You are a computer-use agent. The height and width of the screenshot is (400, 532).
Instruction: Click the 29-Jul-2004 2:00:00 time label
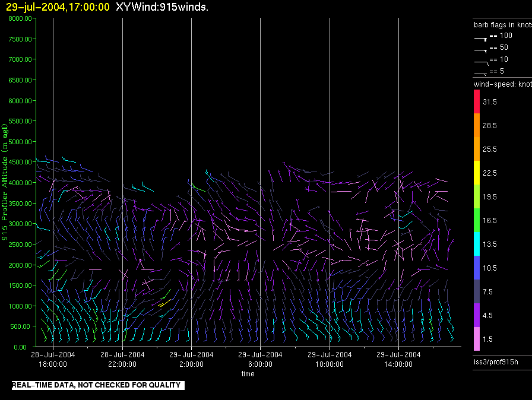(x=191, y=359)
